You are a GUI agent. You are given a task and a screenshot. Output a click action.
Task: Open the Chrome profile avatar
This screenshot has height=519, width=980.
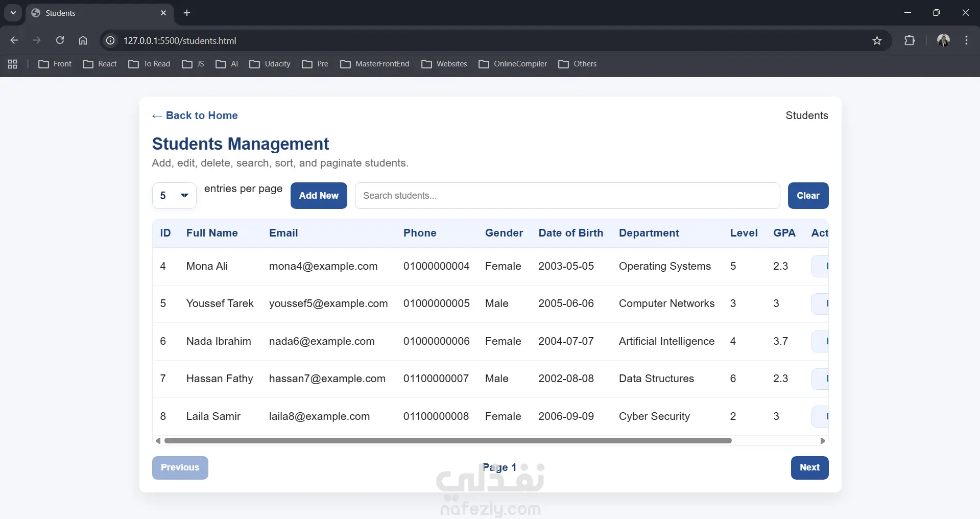coord(943,40)
